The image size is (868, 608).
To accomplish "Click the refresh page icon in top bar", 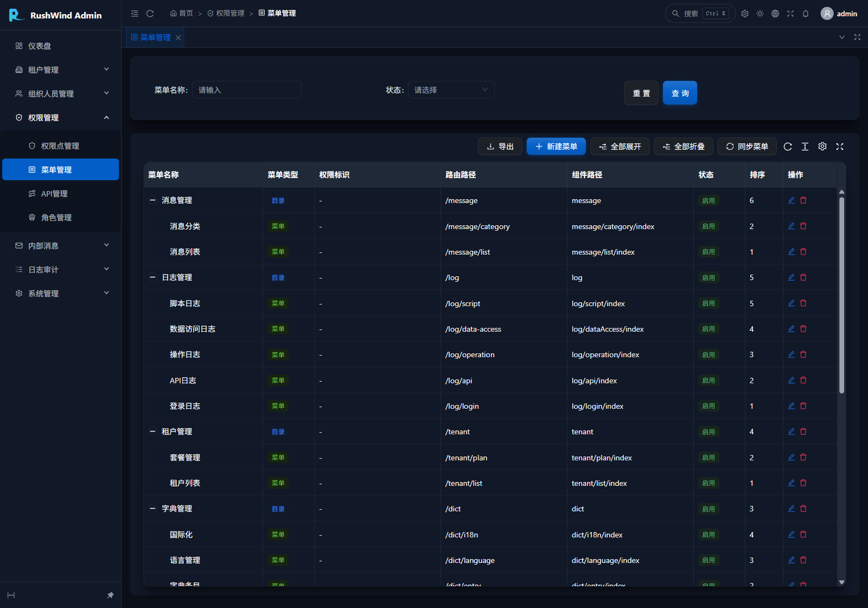I will (x=150, y=14).
